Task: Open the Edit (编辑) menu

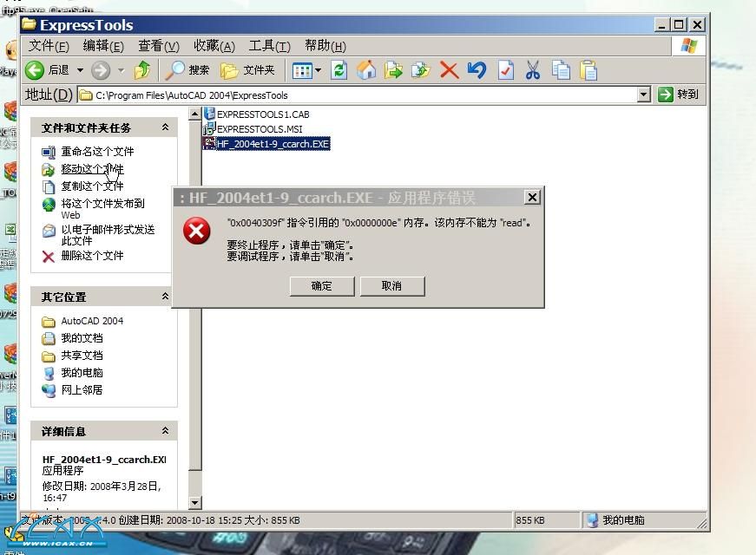Action: (x=103, y=46)
